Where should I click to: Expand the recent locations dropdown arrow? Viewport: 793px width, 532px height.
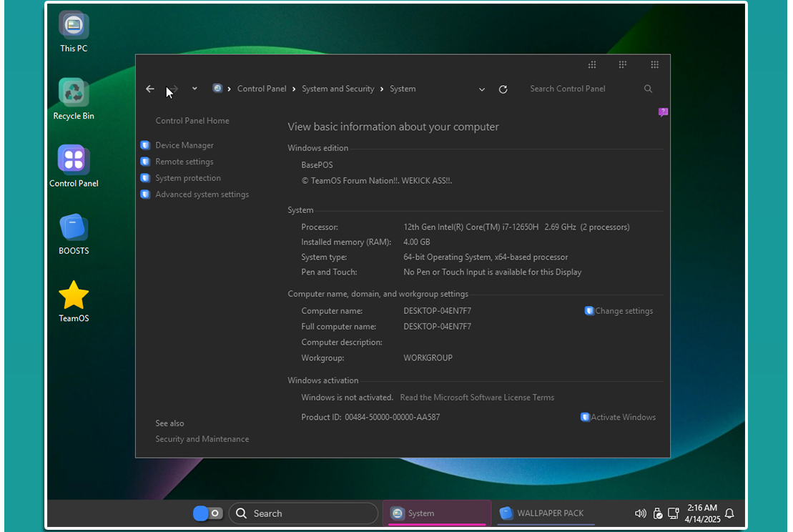point(194,89)
